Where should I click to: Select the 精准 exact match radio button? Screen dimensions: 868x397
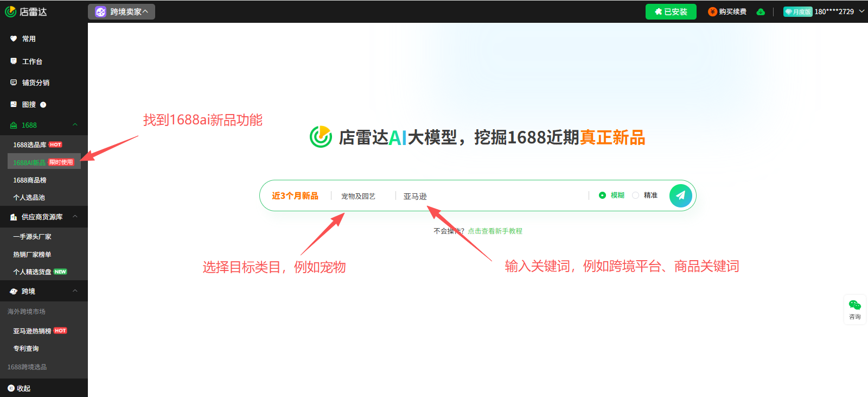pos(635,196)
